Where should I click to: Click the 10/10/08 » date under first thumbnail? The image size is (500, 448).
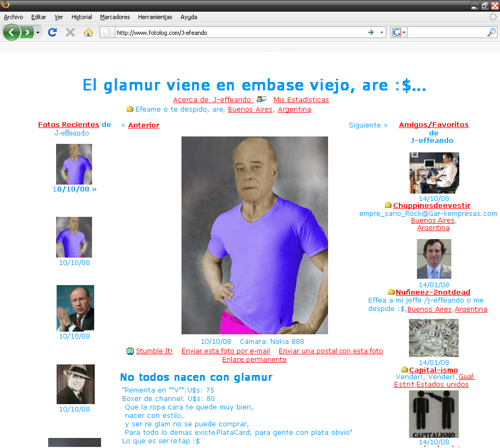coord(75,189)
